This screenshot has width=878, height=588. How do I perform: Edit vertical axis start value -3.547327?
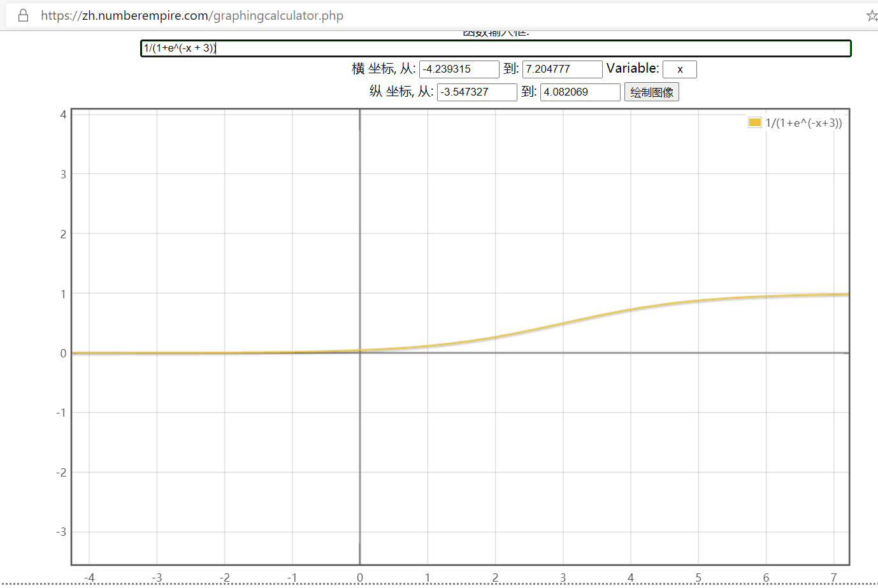477,92
